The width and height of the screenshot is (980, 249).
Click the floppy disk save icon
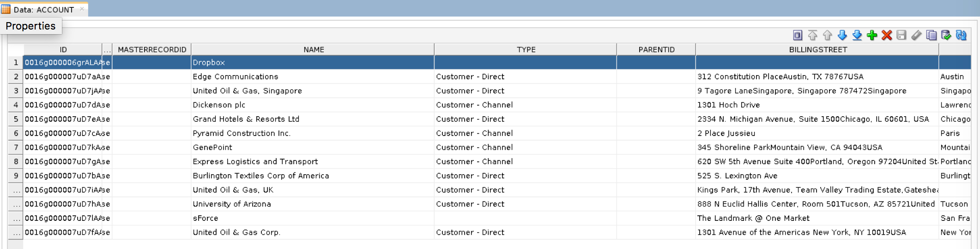[x=901, y=36]
